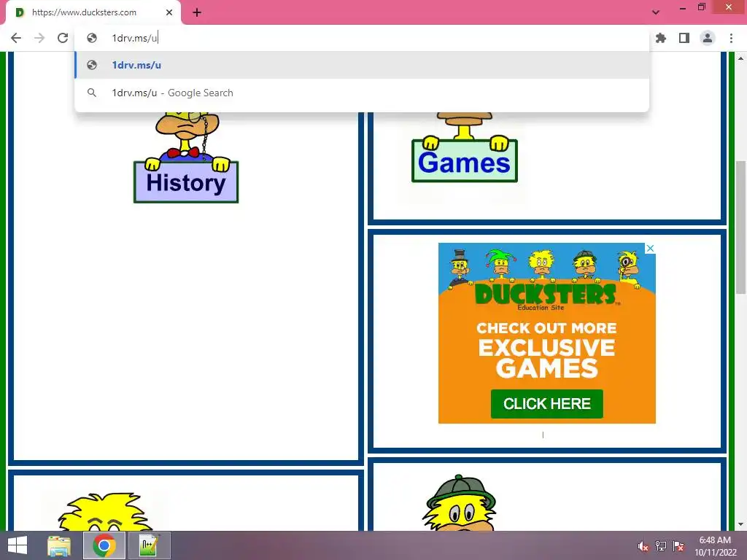Click the muted volume tray icon
The height and width of the screenshot is (560, 747).
tap(643, 546)
